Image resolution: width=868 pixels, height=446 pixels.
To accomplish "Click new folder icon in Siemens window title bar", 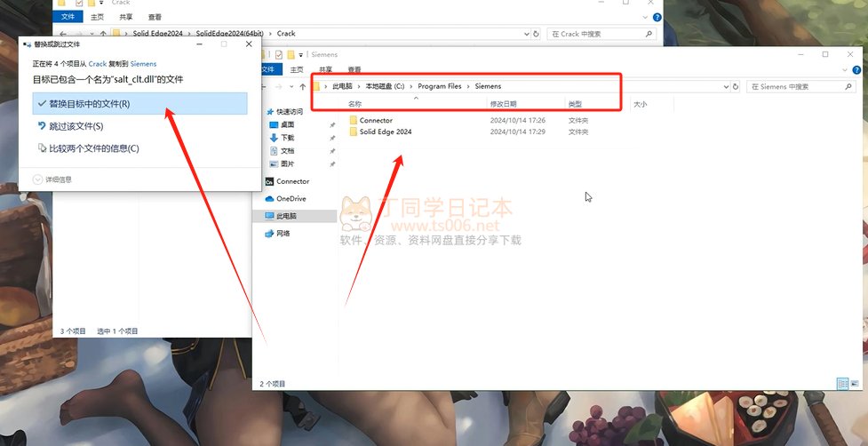I will point(291,54).
